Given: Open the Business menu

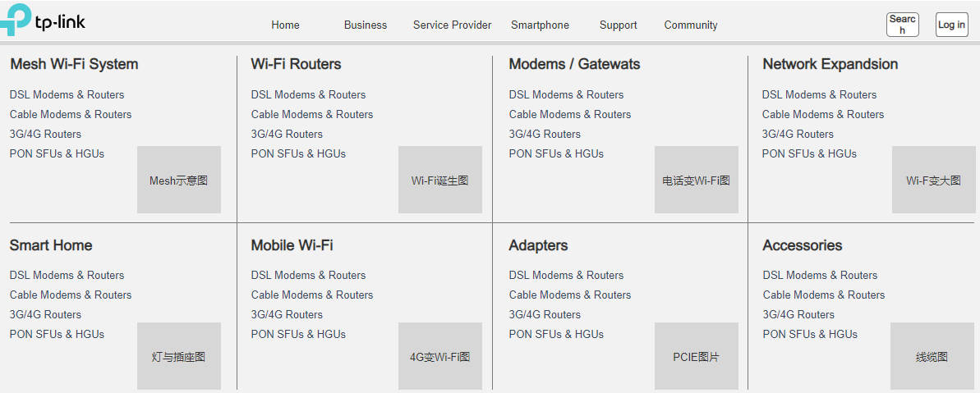Looking at the screenshot, I should [366, 25].
